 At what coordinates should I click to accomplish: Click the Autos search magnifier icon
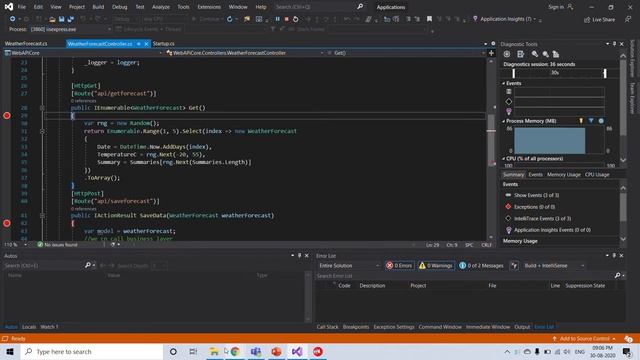87,265
